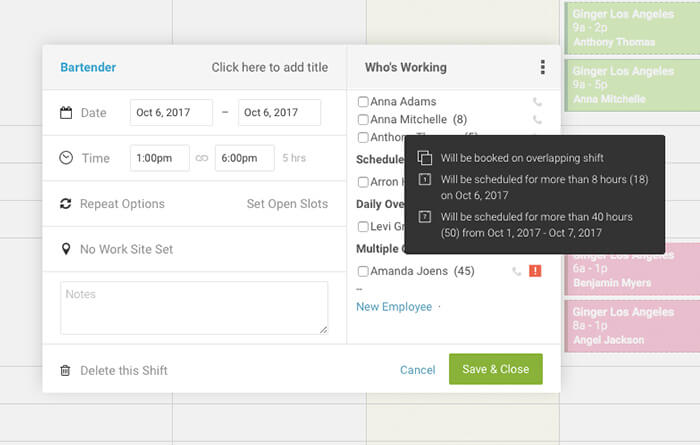This screenshot has width=700, height=445.
Task: Tick the Amanda Joens checkbox
Action: pyautogui.click(x=363, y=271)
